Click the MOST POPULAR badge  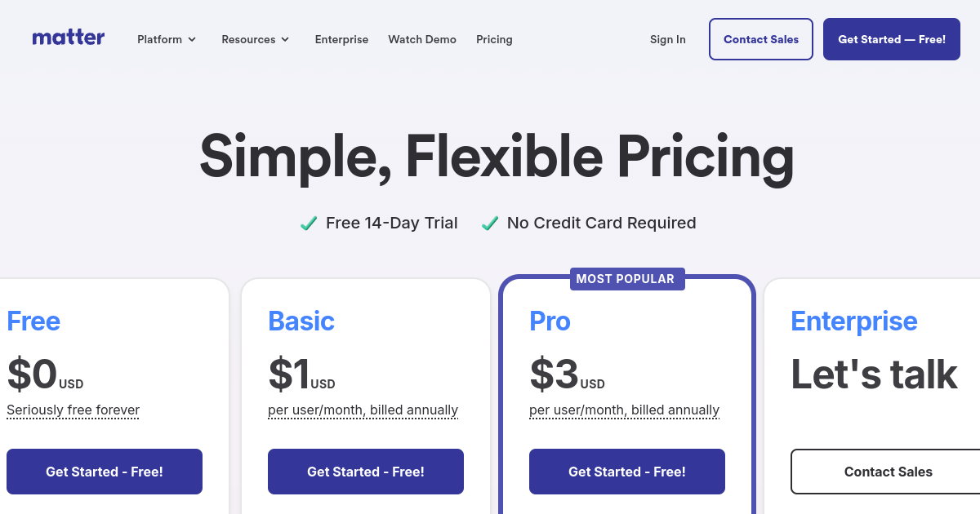(626, 279)
